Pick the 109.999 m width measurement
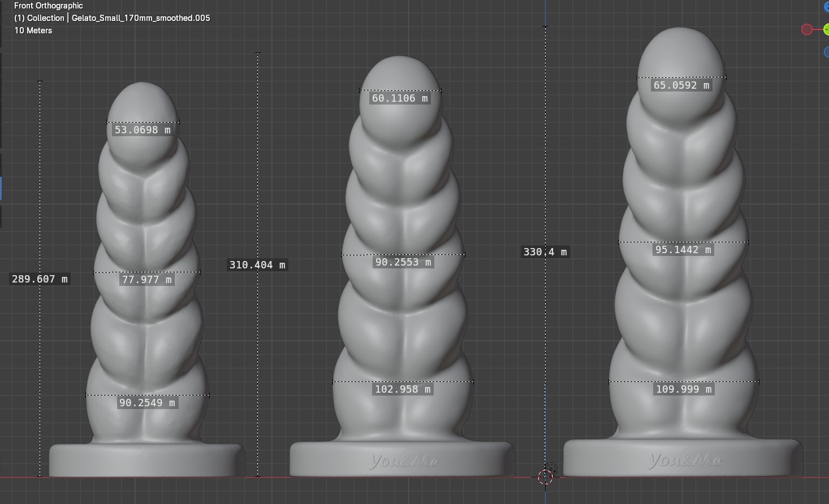Viewport: 829px width, 504px height. [684, 389]
